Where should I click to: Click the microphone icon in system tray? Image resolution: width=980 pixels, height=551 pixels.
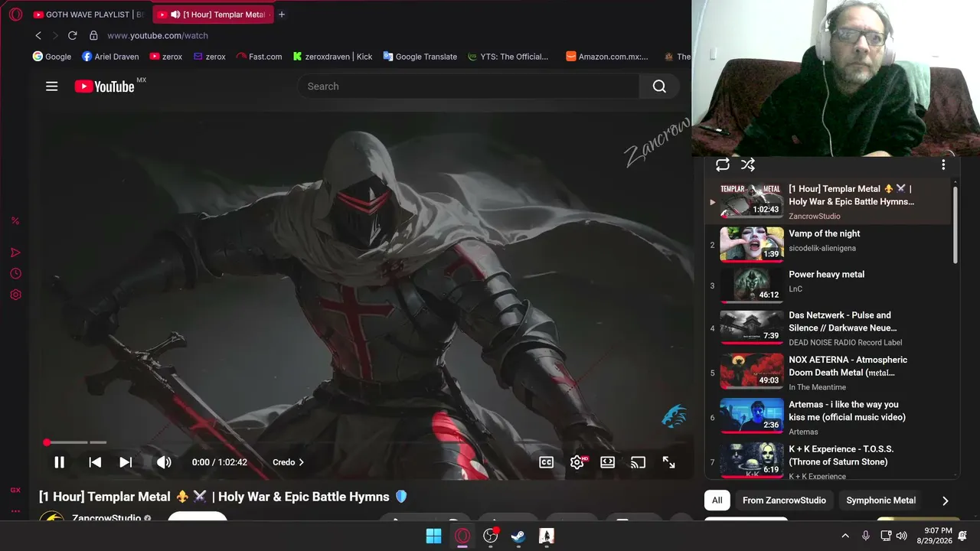[866, 536]
